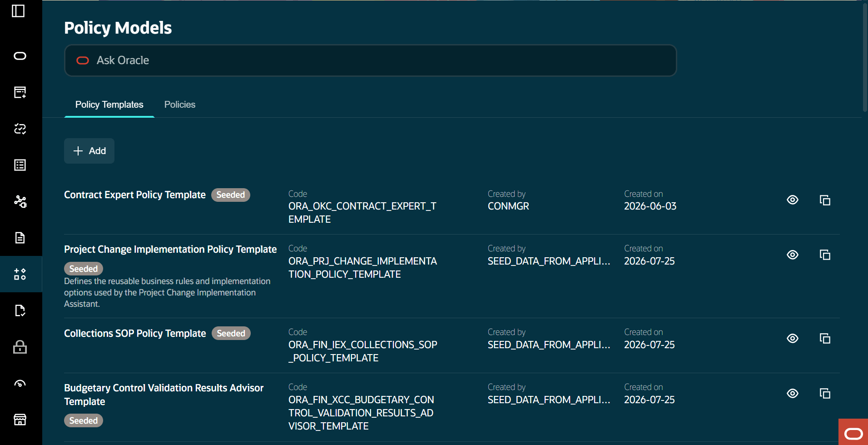The width and height of the screenshot is (868, 445).
Task: View the Budgetary Control Validation Results Advisor Template
Action: [793, 394]
